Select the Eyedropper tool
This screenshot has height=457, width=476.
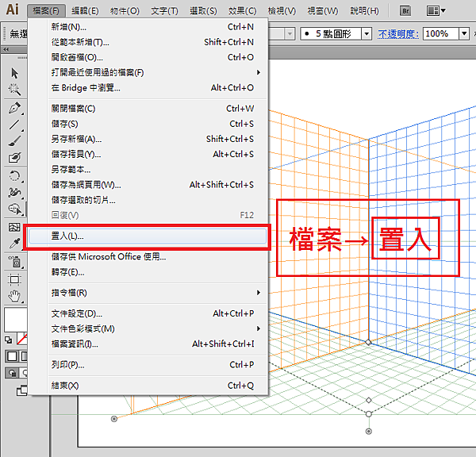click(x=14, y=244)
